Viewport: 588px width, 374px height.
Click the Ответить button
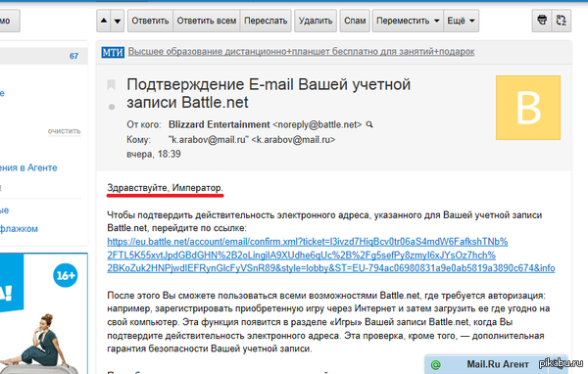tap(150, 21)
